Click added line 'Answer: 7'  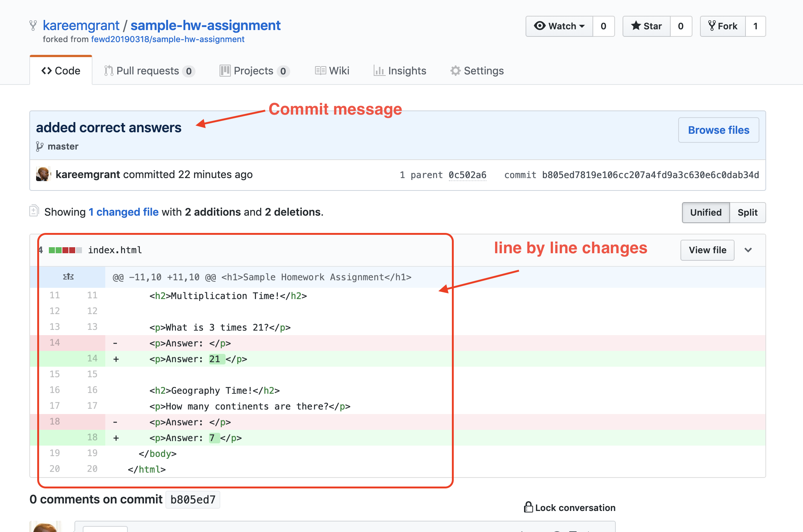(195, 438)
